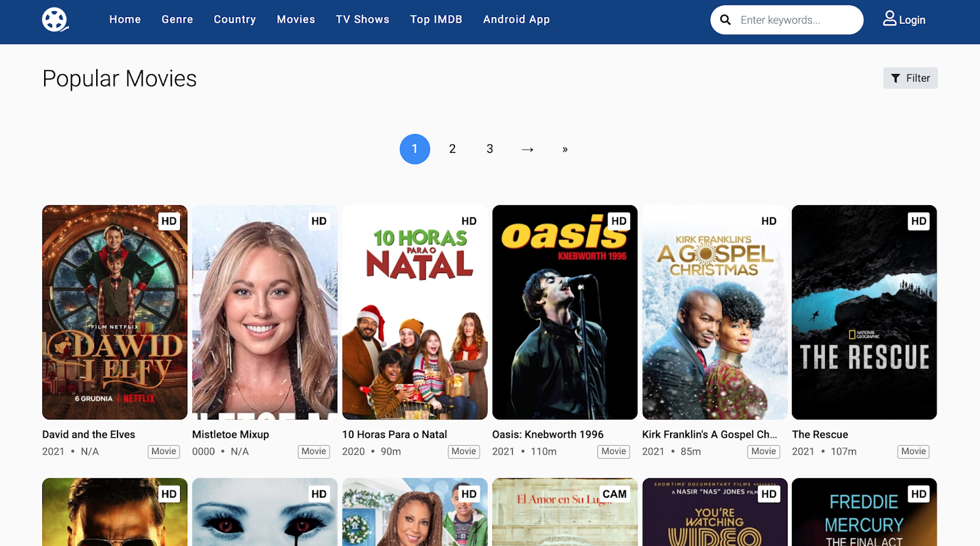Click Movie tag under Oasis: Knebworth 1996
This screenshot has width=980, height=546.
614,452
